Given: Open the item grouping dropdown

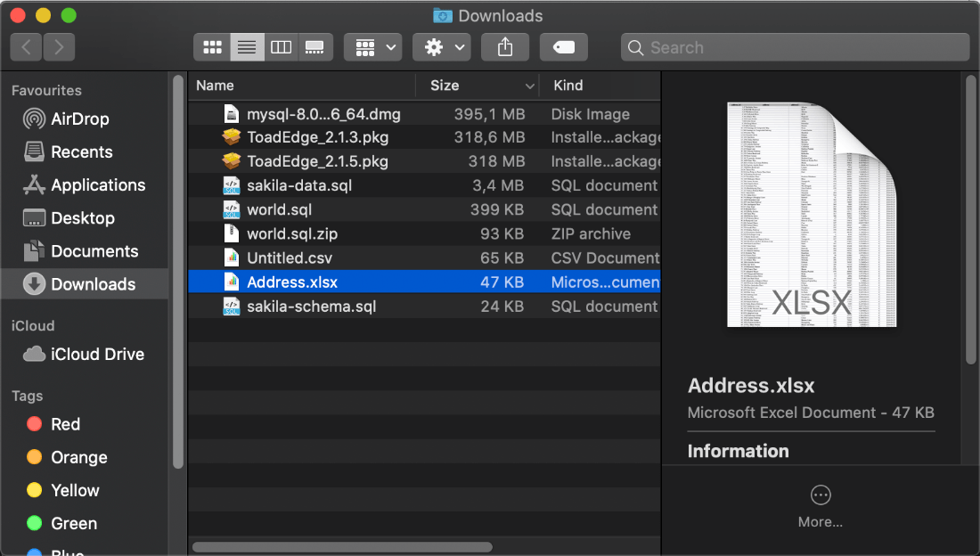Looking at the screenshot, I should coord(372,46).
